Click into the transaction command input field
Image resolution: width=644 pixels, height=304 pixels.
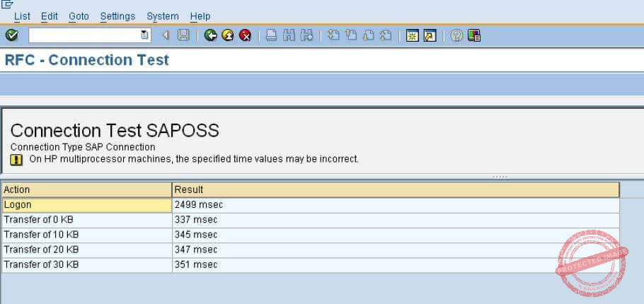tap(84, 35)
